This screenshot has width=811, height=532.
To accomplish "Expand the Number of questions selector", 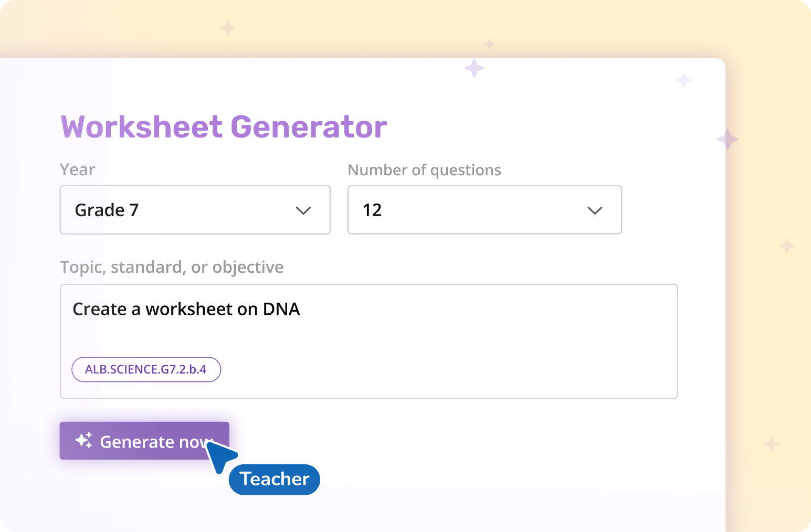I will (x=483, y=210).
